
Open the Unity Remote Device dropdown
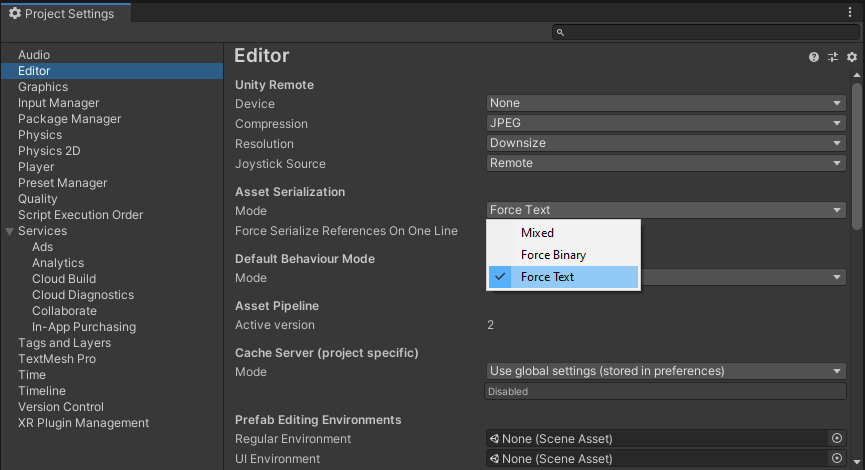click(666, 103)
